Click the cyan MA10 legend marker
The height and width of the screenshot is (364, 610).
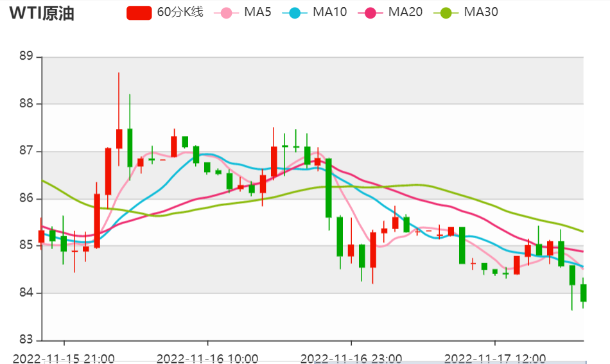click(x=295, y=13)
